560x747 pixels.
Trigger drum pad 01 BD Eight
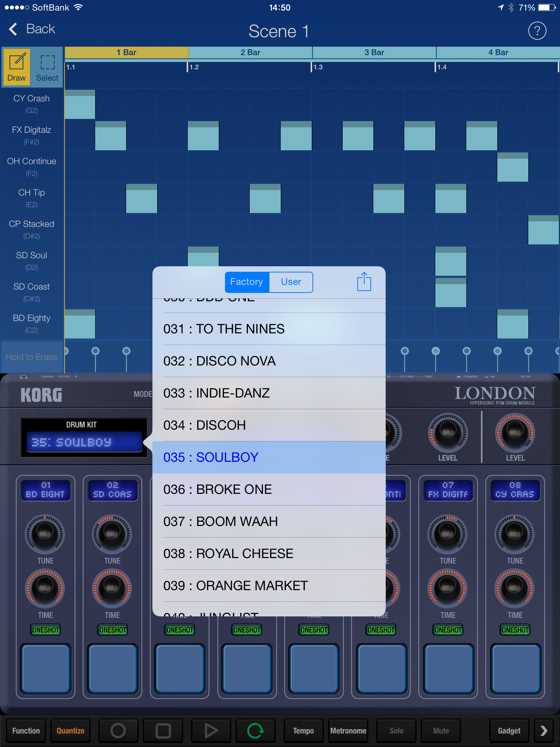[46, 669]
